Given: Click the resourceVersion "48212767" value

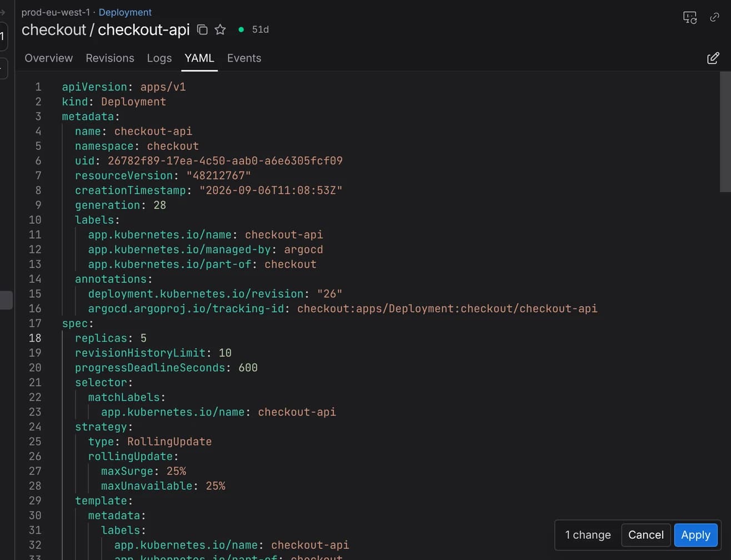Looking at the screenshot, I should coord(218,176).
